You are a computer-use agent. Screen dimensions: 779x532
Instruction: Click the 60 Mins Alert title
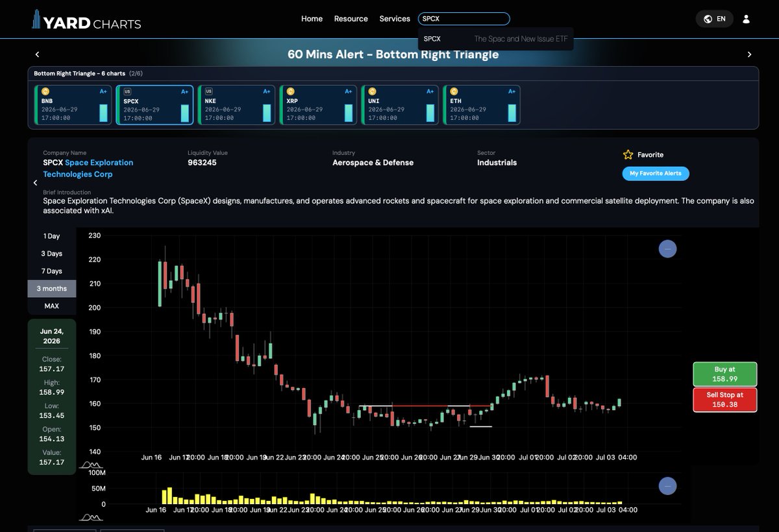point(393,54)
